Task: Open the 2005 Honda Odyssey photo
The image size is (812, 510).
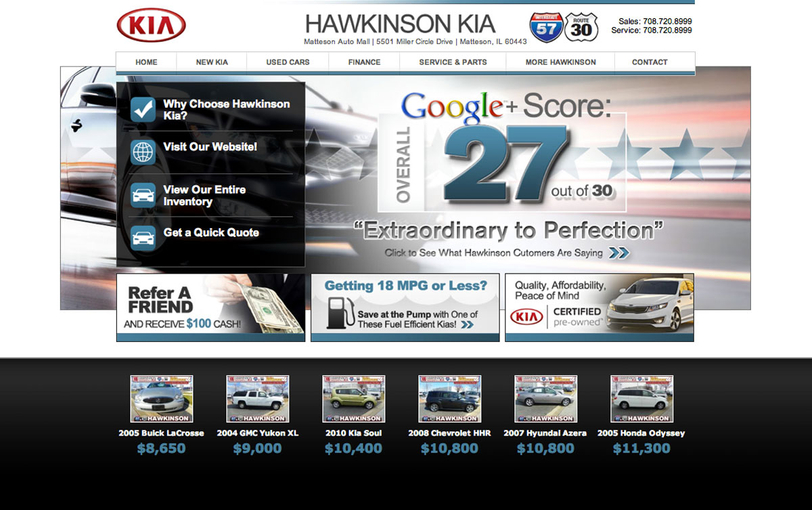Action: (x=641, y=399)
